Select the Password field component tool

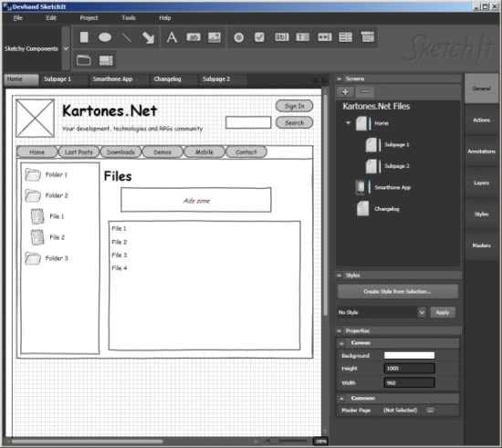(324, 37)
